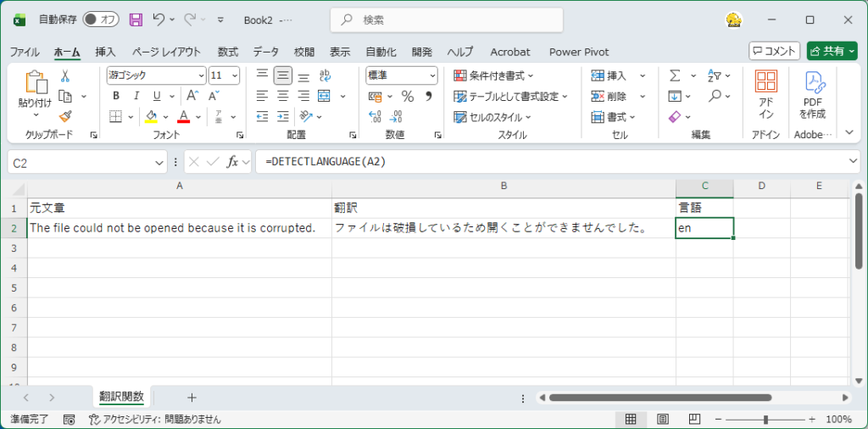This screenshot has height=429, width=868.
Task: Click the Save floppy disk icon
Action: [136, 19]
